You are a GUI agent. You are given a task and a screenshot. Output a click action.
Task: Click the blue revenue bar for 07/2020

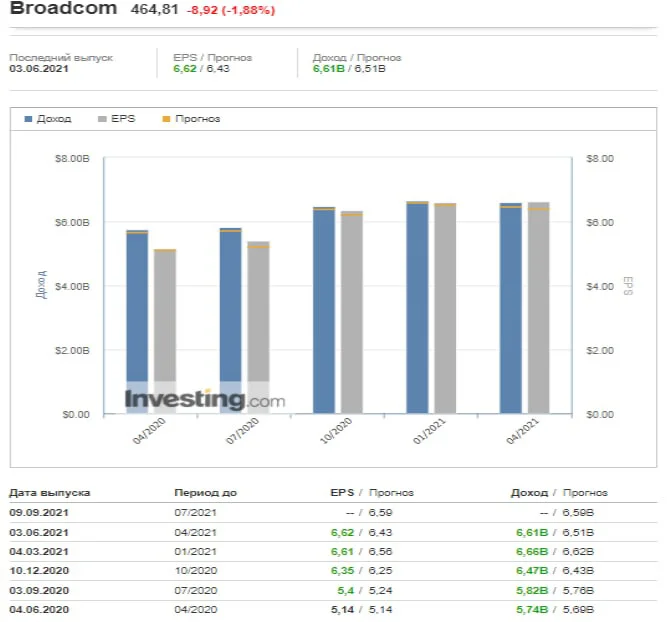[231, 321]
